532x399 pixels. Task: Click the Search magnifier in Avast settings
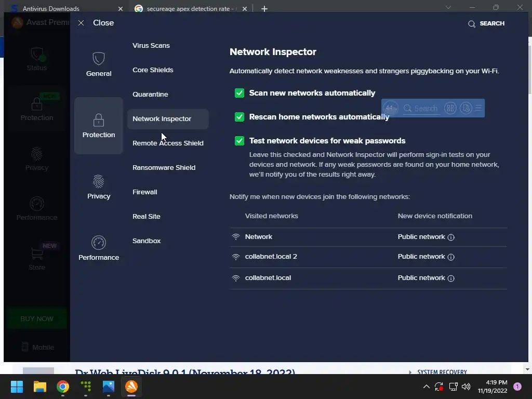click(472, 24)
